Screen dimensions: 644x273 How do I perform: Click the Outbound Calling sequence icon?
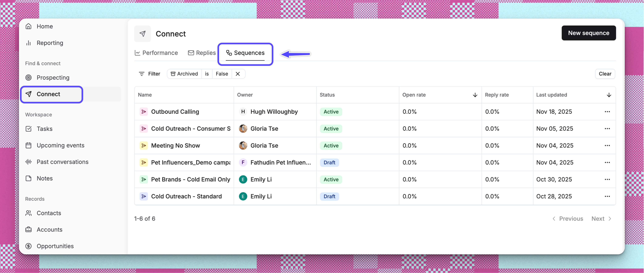(x=144, y=112)
